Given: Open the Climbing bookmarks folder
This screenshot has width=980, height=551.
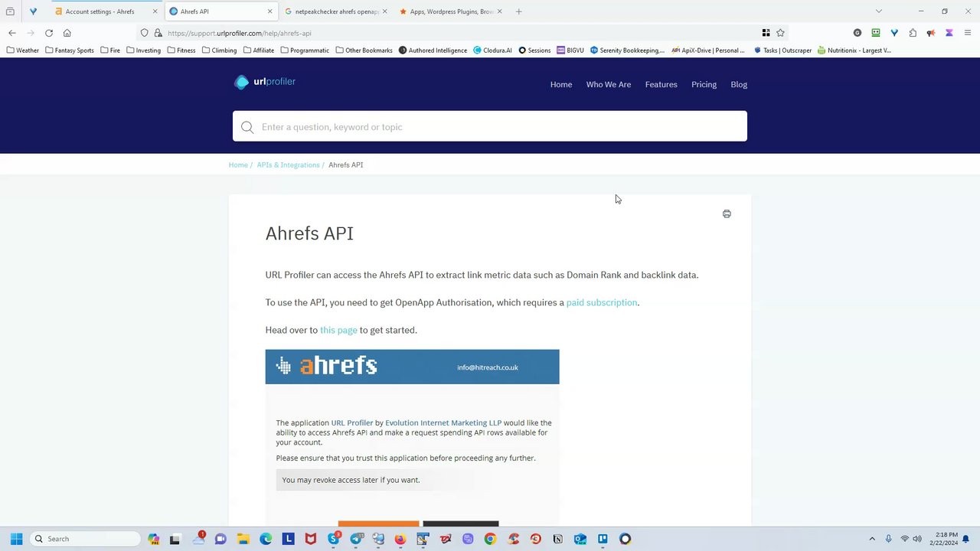Looking at the screenshot, I should click(219, 51).
